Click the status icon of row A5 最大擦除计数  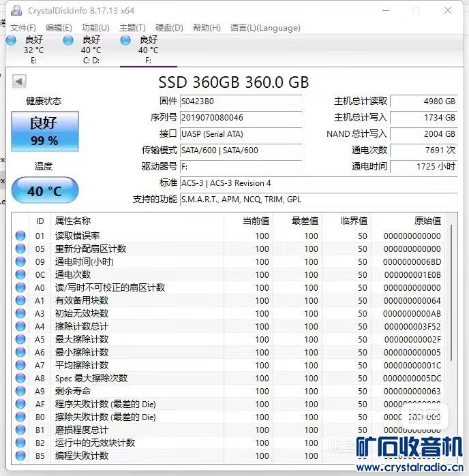[x=20, y=339]
